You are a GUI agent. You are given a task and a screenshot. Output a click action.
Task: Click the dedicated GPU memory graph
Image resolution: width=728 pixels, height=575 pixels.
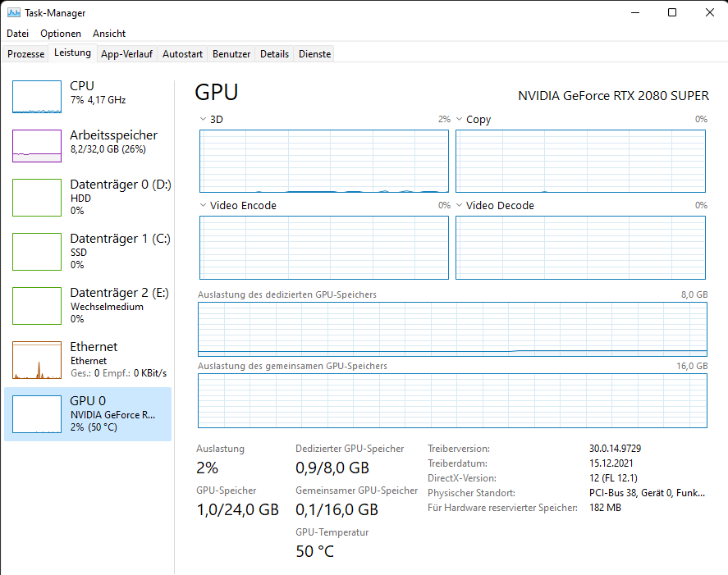(453, 329)
